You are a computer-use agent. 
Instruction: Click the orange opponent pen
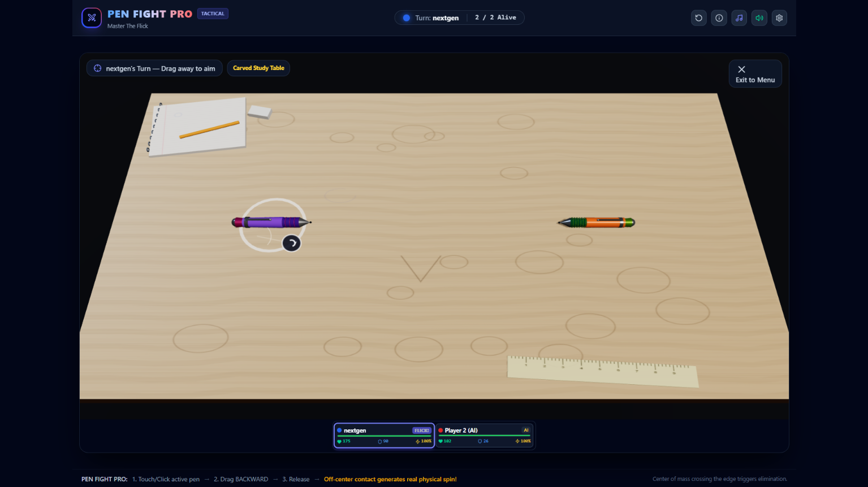pyautogui.click(x=597, y=223)
